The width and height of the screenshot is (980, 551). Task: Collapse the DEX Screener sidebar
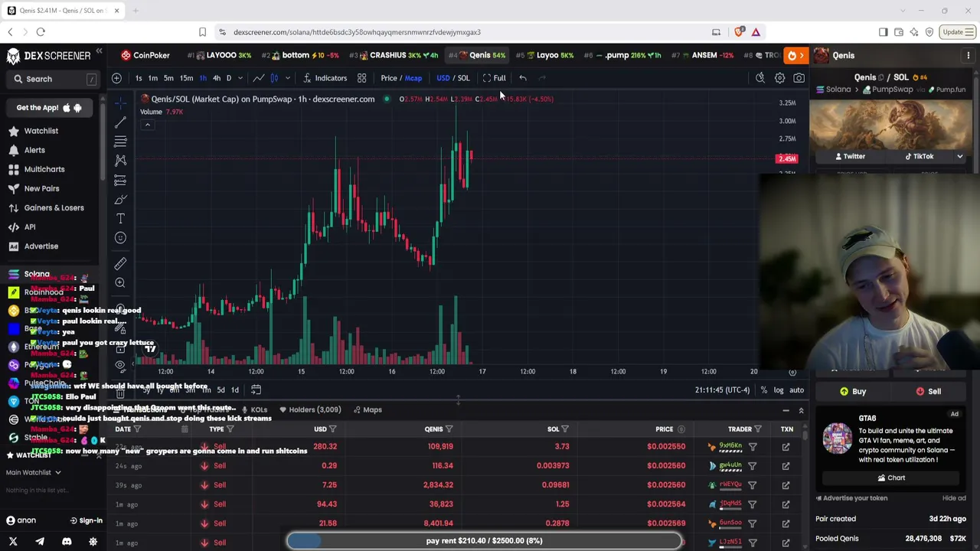tap(99, 52)
